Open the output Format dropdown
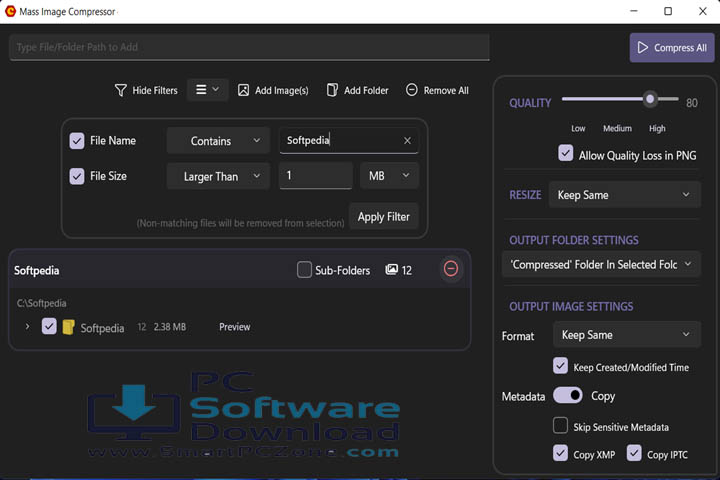The image size is (720, 480). (x=627, y=334)
